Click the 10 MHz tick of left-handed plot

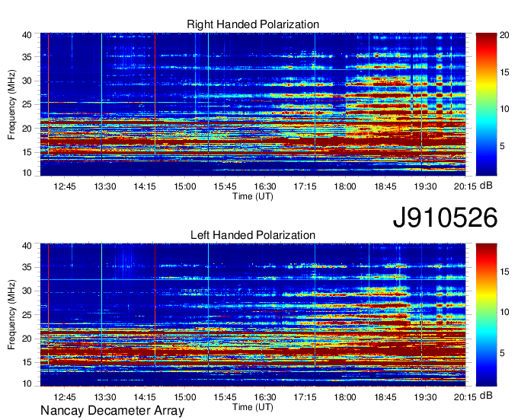click(x=27, y=383)
